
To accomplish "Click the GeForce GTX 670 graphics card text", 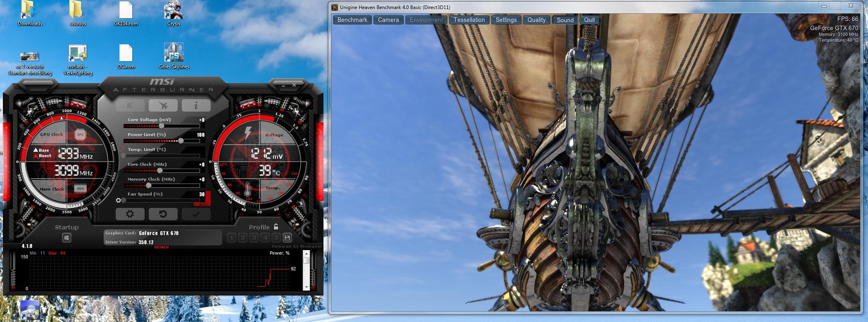I will (x=159, y=233).
